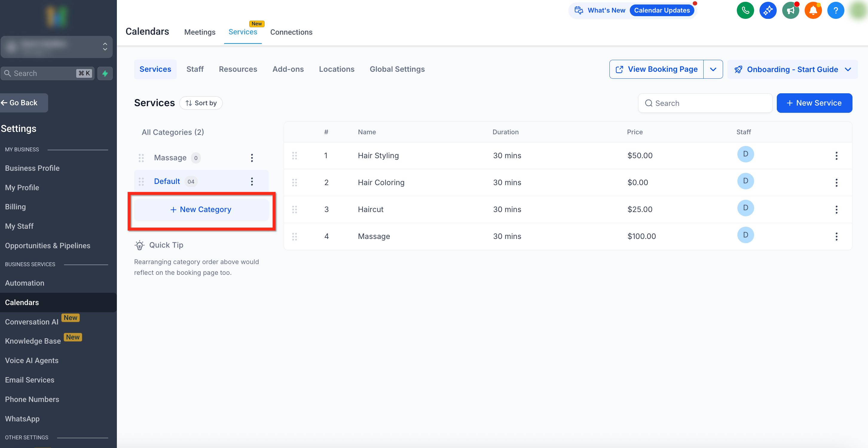Open three-dot menu for Massage category
The height and width of the screenshot is (448, 868).
(252, 158)
